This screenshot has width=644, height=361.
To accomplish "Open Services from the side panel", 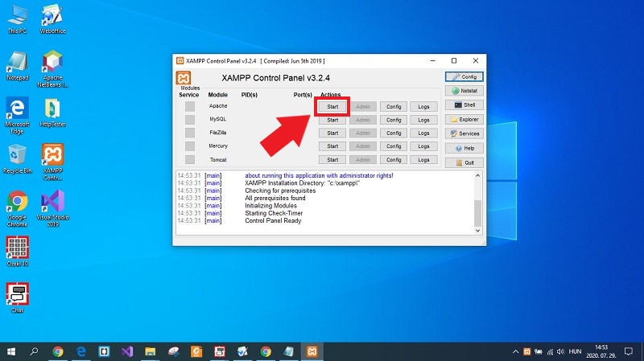I will point(464,133).
